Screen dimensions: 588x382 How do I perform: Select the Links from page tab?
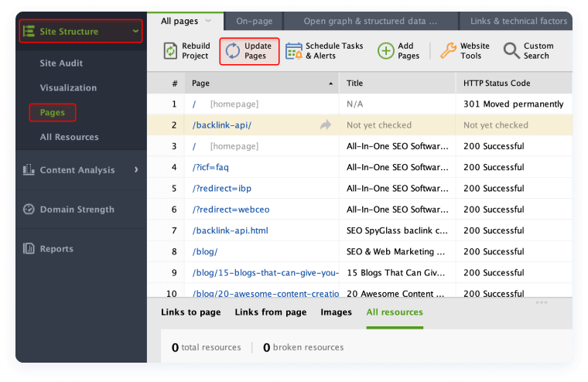pos(271,312)
